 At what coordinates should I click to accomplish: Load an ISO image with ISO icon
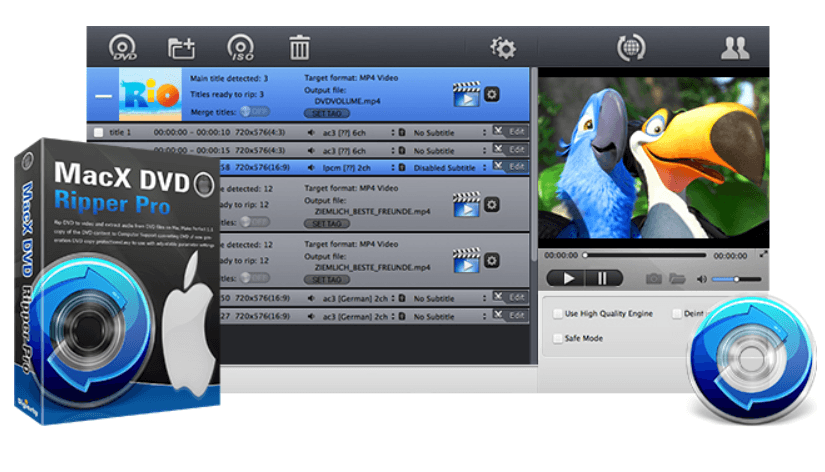click(x=240, y=48)
